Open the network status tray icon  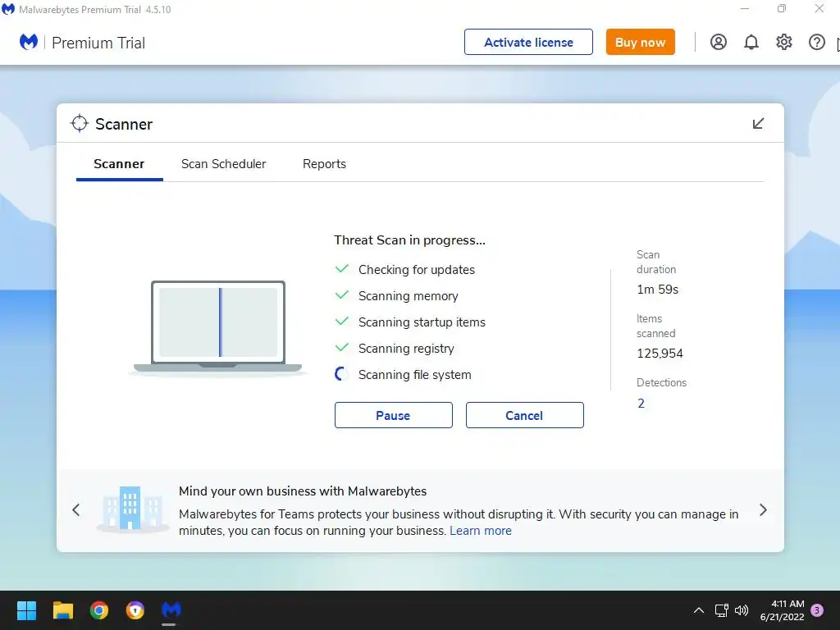tap(722, 610)
